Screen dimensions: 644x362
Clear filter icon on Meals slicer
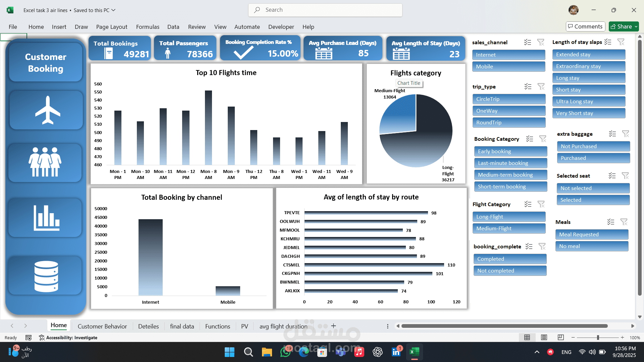click(x=624, y=222)
